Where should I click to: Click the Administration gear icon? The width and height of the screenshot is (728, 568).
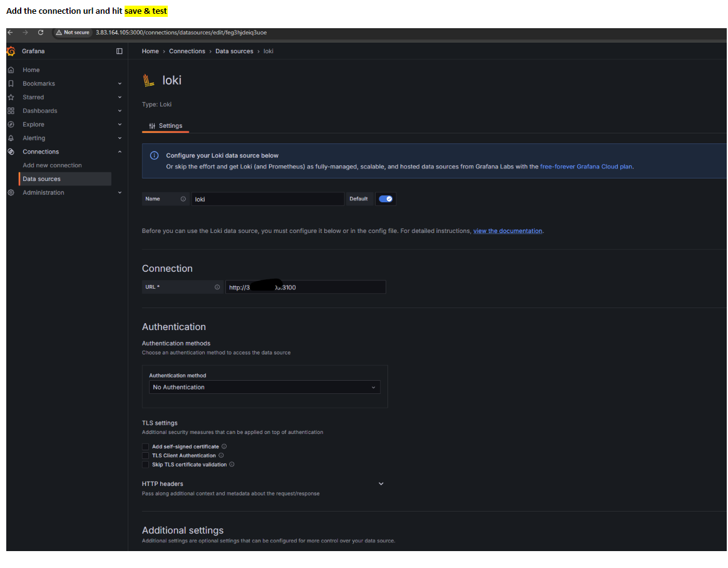(x=11, y=193)
